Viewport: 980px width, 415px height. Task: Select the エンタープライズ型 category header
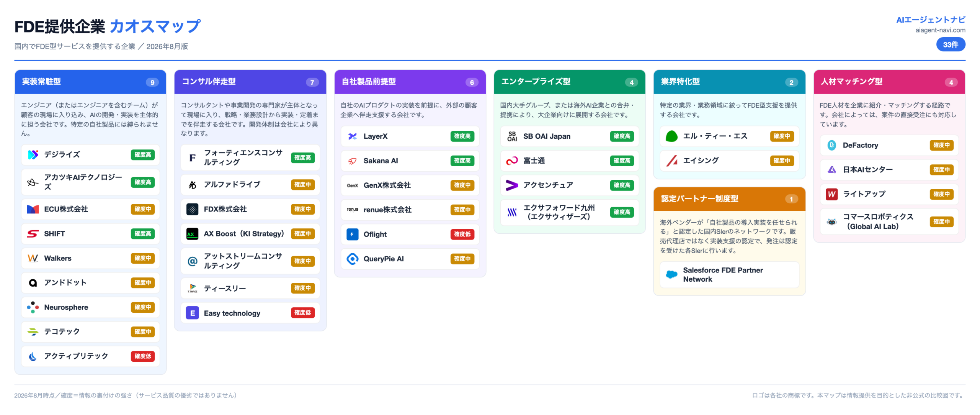(570, 82)
